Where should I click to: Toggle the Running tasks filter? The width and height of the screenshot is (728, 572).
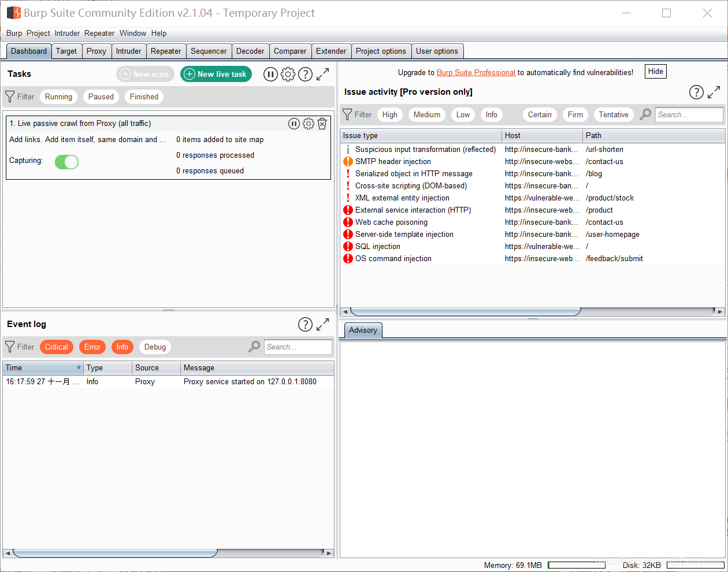[x=59, y=96]
